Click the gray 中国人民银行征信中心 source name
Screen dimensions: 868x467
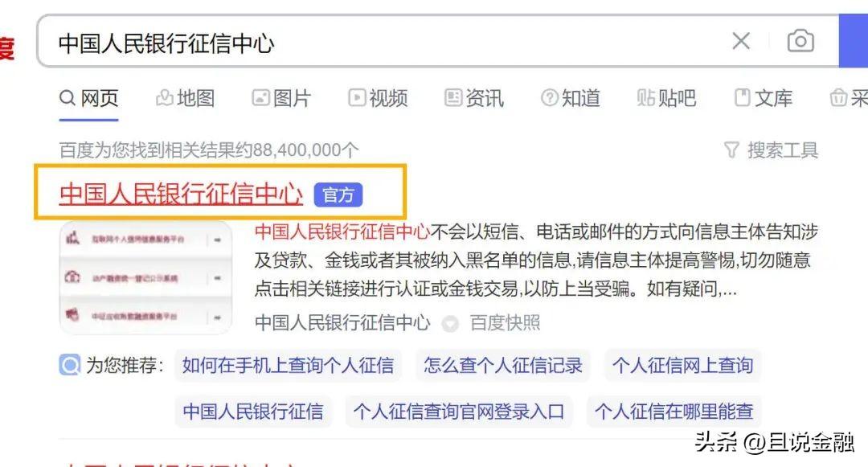click(x=342, y=322)
